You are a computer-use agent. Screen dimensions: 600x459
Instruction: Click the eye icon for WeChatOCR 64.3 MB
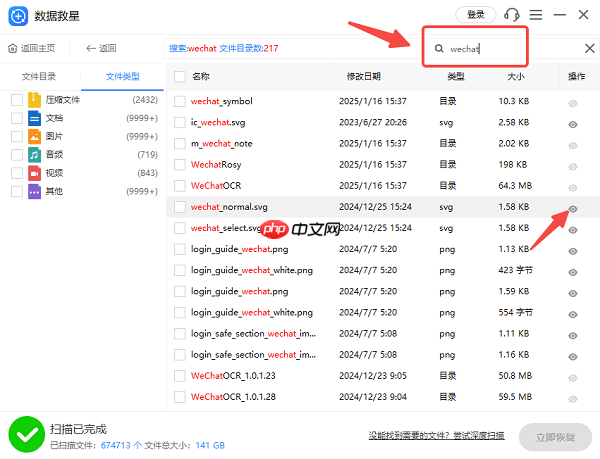coord(573,188)
